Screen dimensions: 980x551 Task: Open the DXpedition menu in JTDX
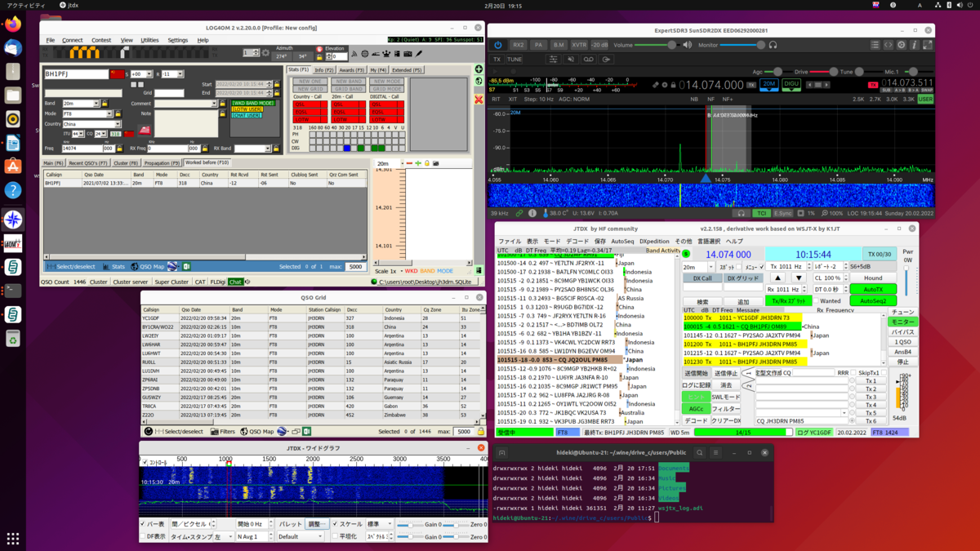[654, 242]
